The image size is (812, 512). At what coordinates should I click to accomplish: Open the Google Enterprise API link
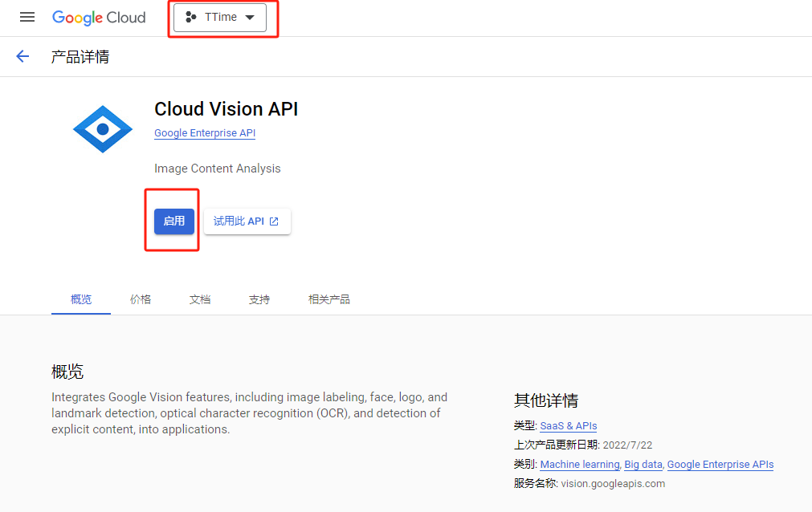205,133
